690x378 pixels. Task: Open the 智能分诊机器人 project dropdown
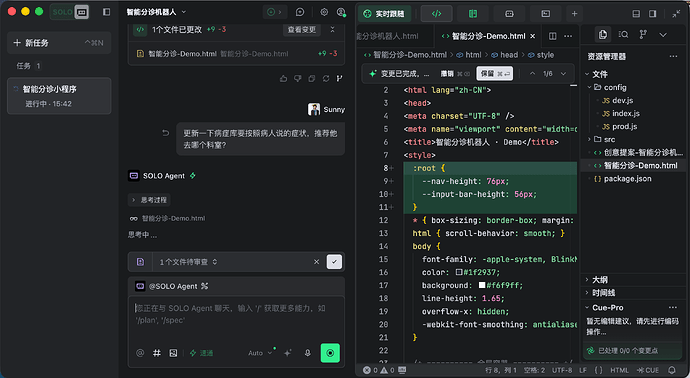tap(157, 12)
